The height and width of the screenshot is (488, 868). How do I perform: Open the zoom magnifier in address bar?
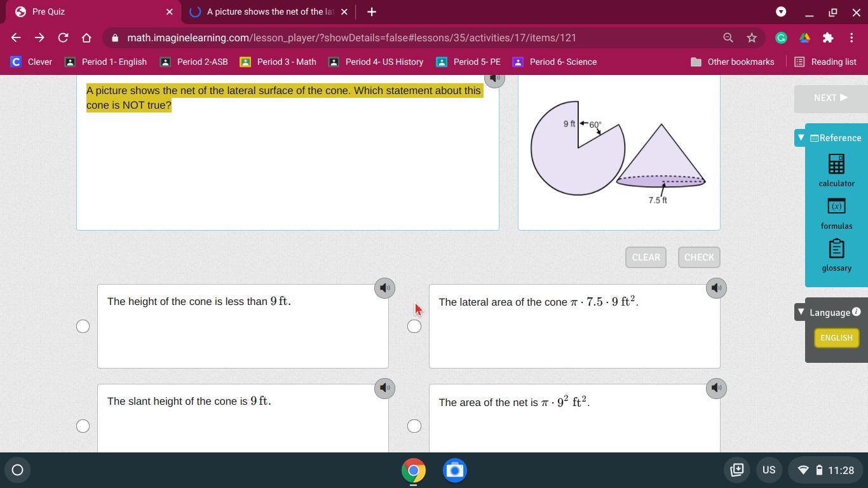[x=728, y=37]
